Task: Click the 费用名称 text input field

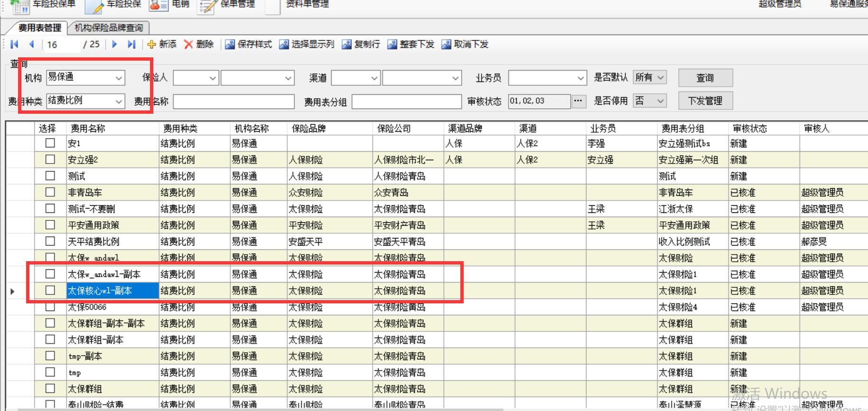Action: [233, 101]
